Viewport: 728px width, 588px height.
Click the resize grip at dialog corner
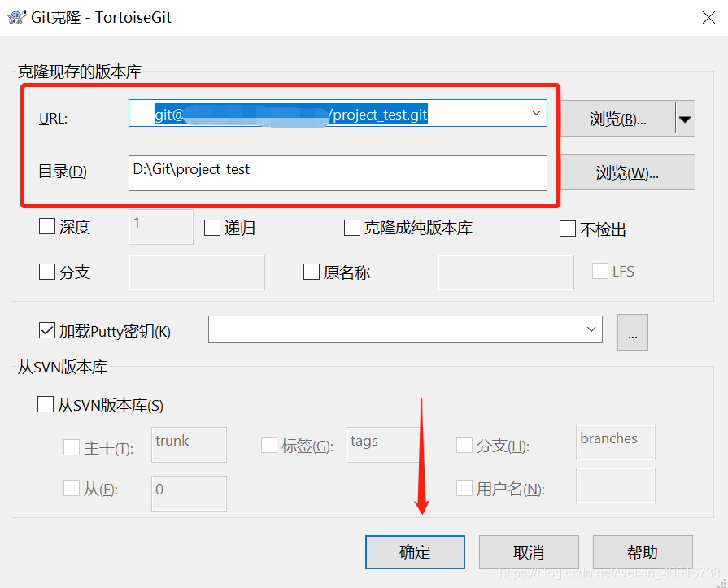click(x=722, y=583)
